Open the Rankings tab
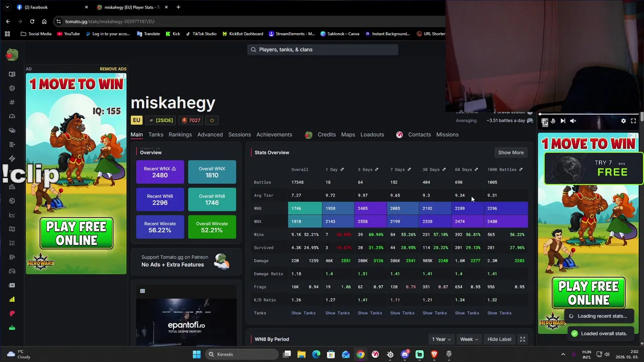 (180, 134)
